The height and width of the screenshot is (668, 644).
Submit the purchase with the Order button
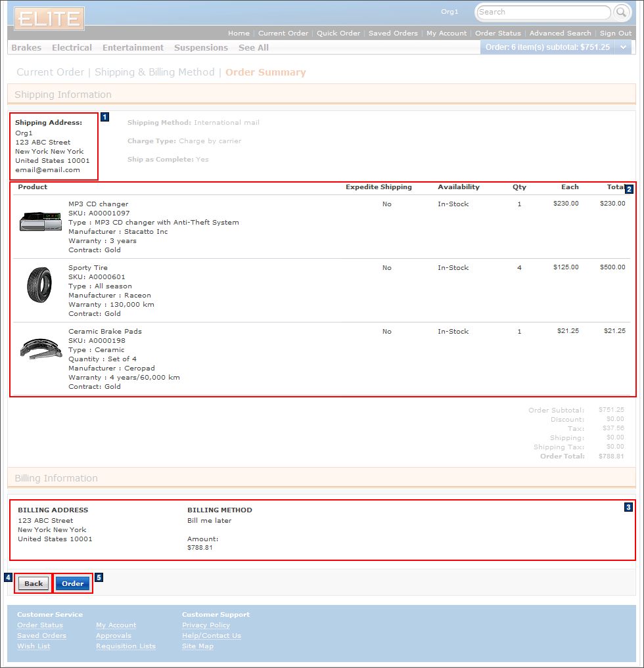[x=73, y=583]
